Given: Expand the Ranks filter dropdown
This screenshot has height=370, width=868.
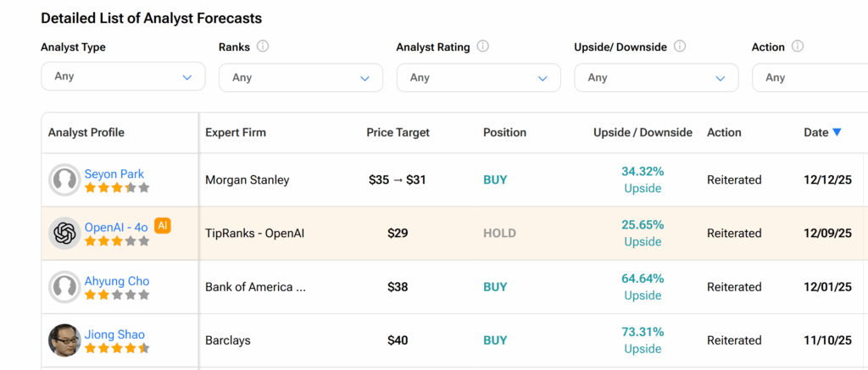Looking at the screenshot, I should click(x=301, y=78).
